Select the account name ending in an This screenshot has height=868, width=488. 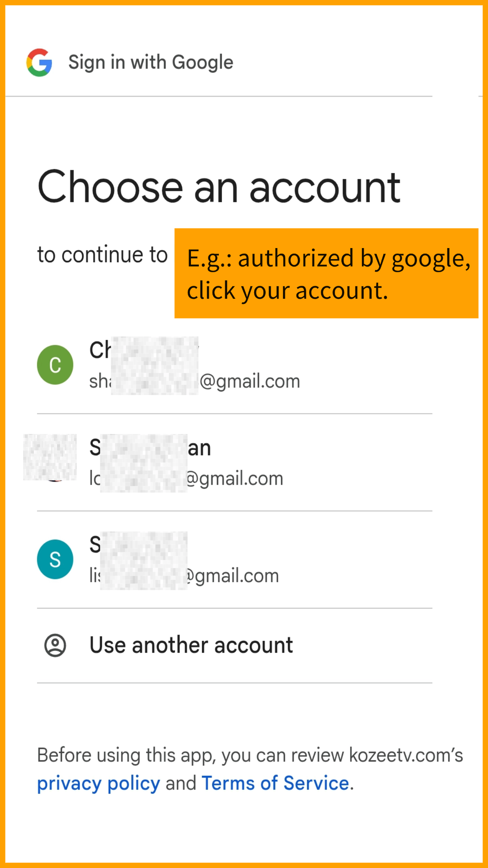tap(150, 448)
